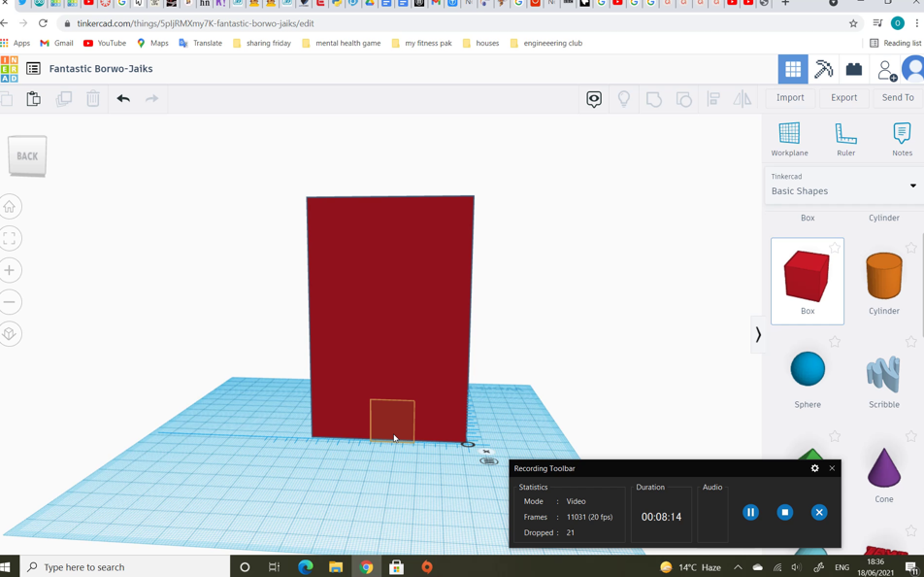This screenshot has height=577, width=924.
Task: Show hidden taskbar icons
Action: point(737,567)
